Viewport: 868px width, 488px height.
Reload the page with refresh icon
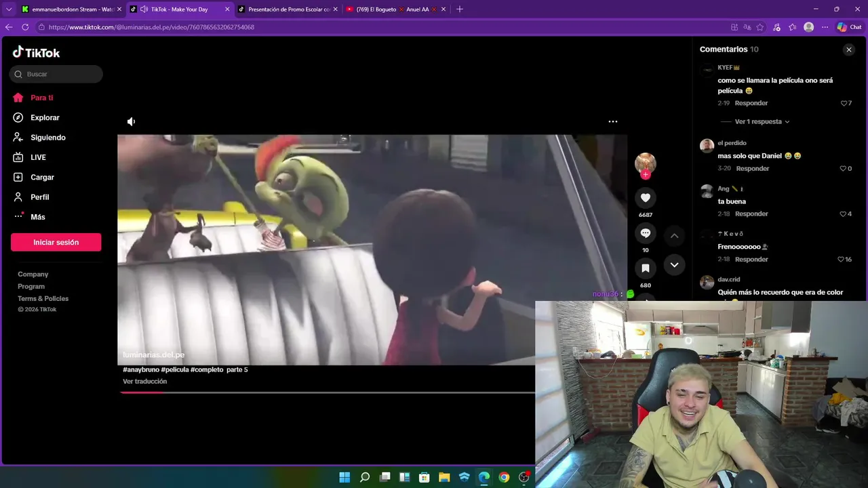tap(25, 27)
